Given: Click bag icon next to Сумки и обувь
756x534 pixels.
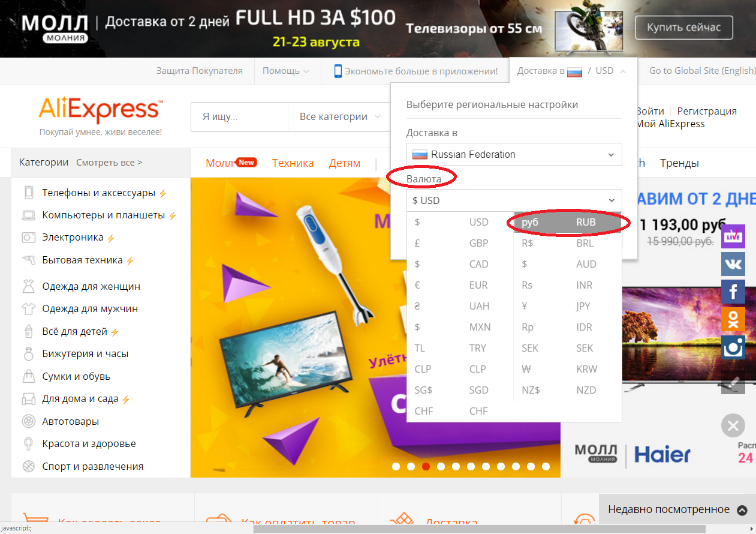Looking at the screenshot, I should (28, 376).
